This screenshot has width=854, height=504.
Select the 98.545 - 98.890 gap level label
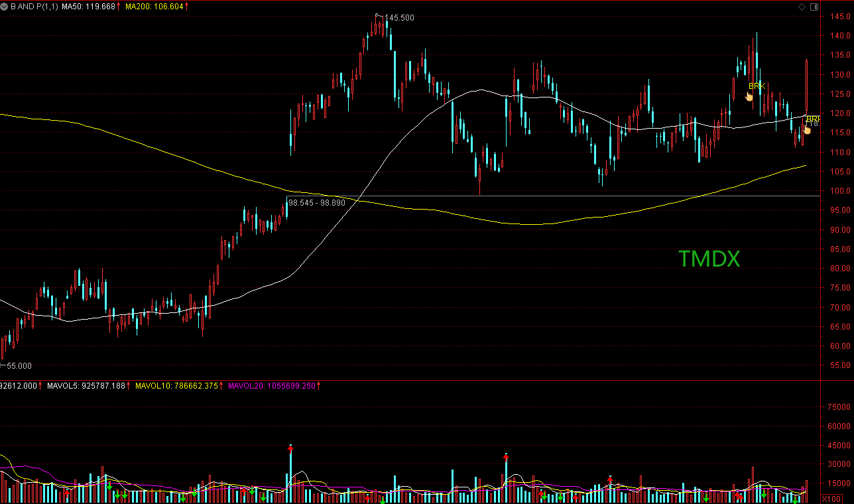point(316,202)
